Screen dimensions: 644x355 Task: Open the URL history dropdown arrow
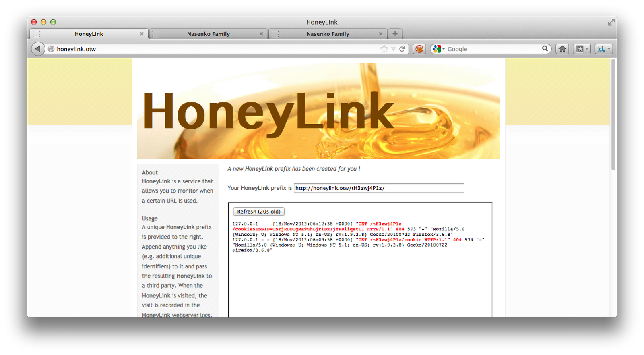(x=393, y=49)
